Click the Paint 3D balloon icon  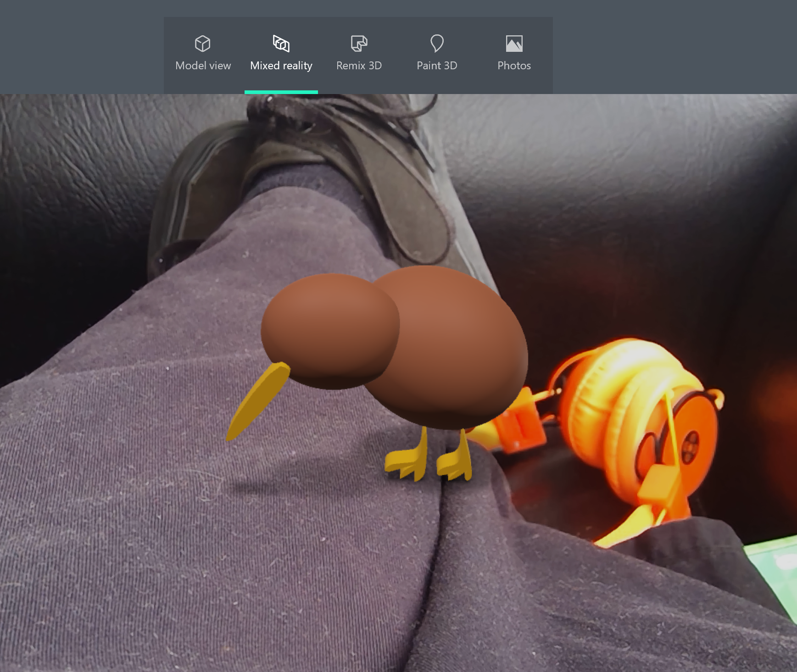437,44
